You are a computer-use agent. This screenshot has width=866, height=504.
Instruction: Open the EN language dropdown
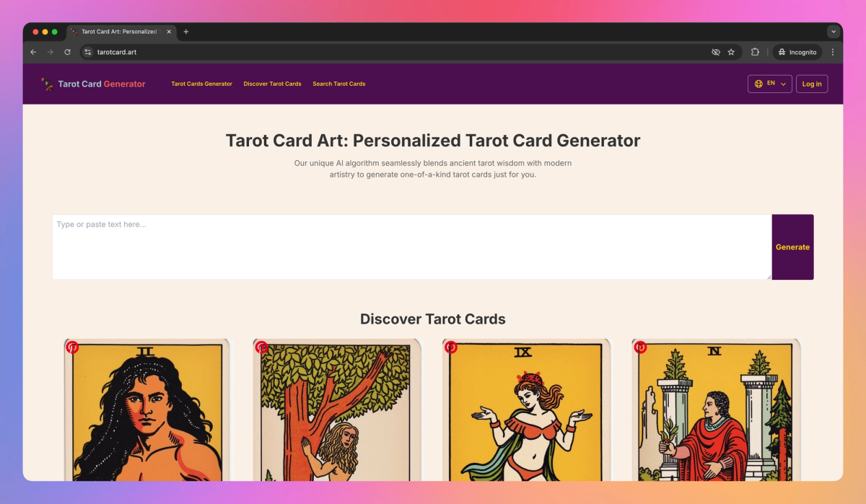pyautogui.click(x=770, y=84)
